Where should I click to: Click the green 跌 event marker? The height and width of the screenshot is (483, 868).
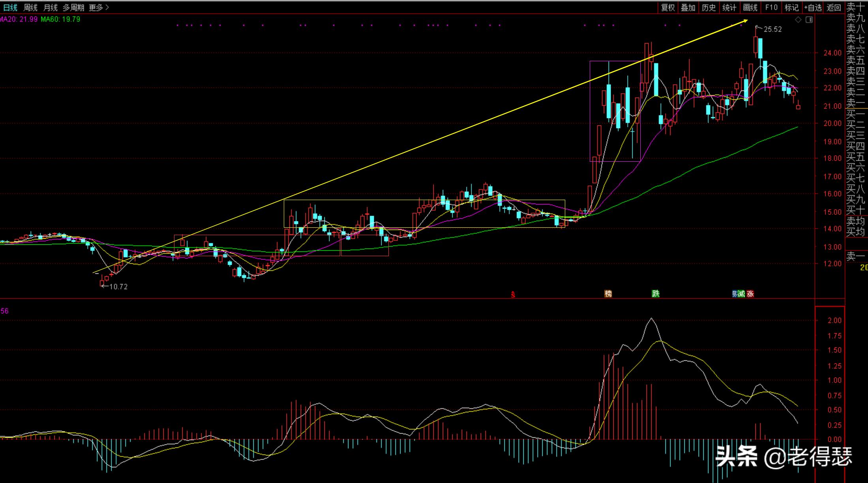point(656,294)
